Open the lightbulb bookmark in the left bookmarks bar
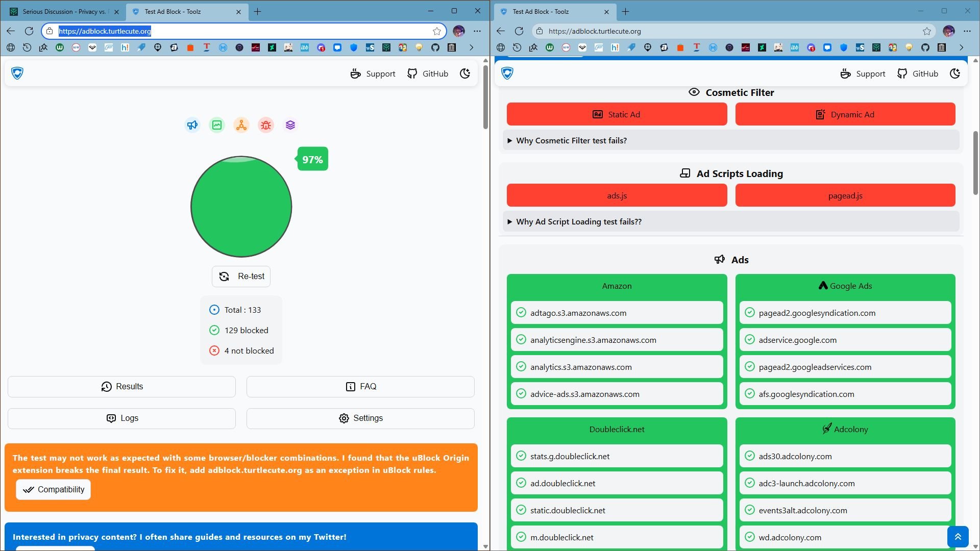 point(419,47)
